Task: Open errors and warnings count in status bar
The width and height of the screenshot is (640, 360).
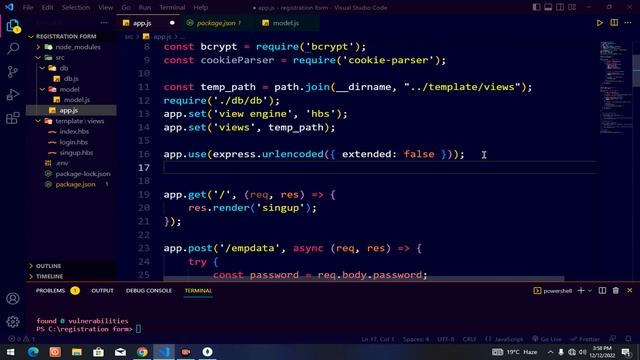Action: 22,339
